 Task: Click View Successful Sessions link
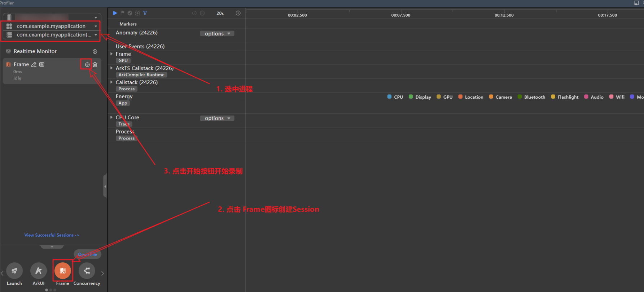52,235
